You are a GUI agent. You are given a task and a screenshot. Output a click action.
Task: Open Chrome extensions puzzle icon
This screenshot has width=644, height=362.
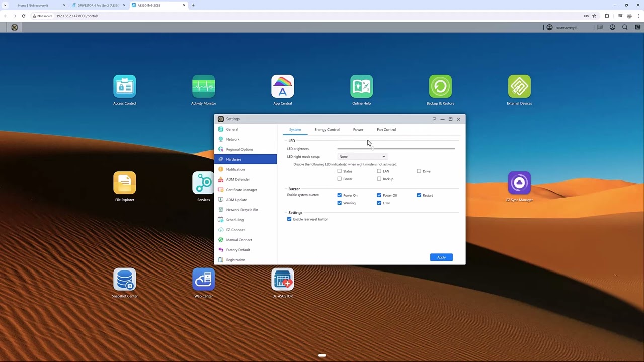(x=607, y=16)
